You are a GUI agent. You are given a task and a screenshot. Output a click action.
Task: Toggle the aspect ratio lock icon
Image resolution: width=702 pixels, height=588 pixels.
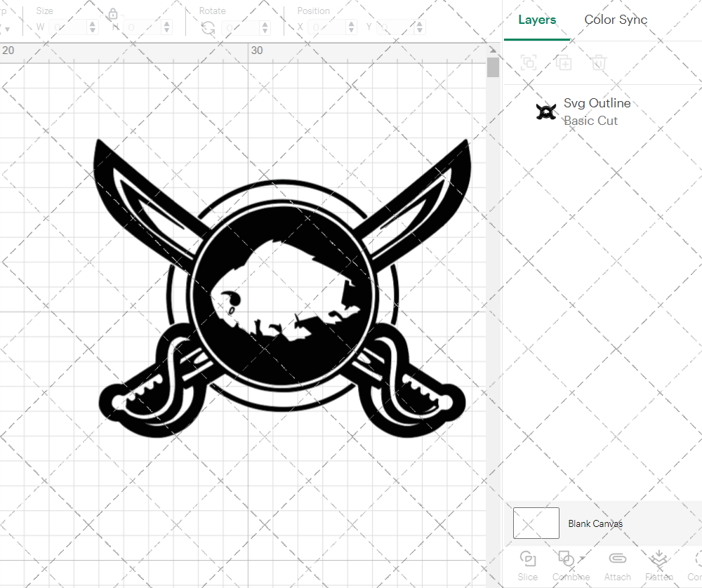pos(113,14)
